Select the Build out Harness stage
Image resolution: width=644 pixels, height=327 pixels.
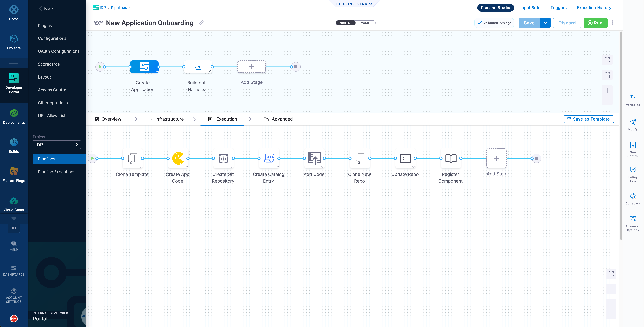point(198,67)
